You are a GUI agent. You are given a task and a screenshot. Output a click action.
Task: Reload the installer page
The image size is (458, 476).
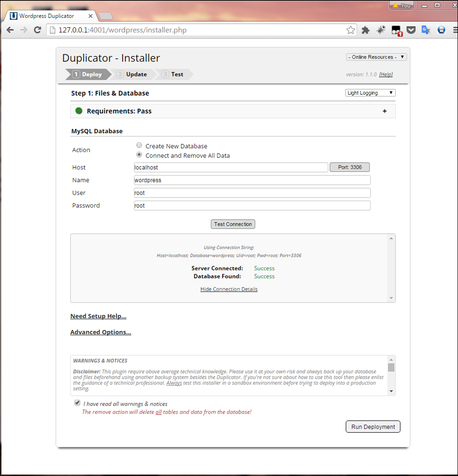[37, 30]
